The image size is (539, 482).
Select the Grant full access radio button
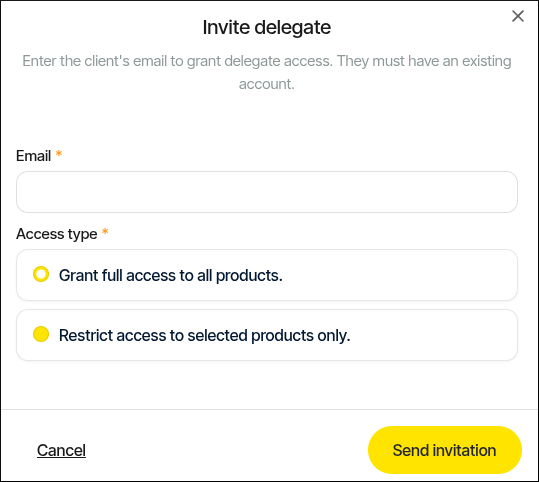41,274
